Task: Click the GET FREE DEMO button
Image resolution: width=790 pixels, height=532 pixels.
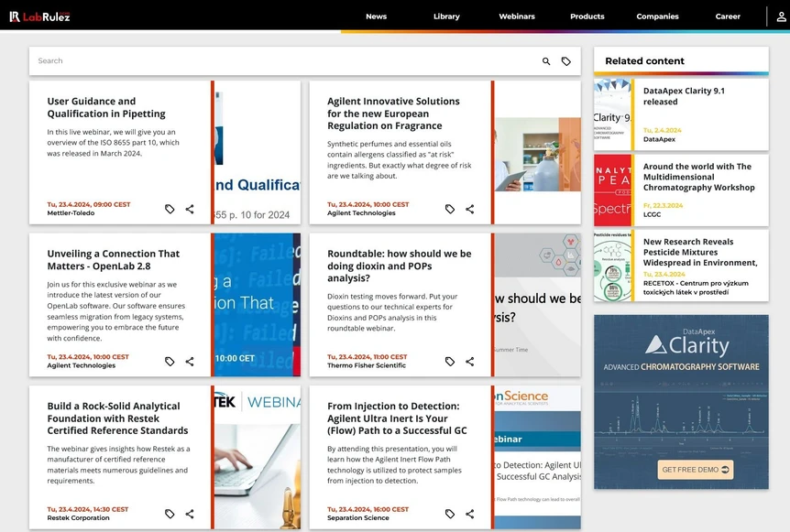Action: tap(696, 470)
